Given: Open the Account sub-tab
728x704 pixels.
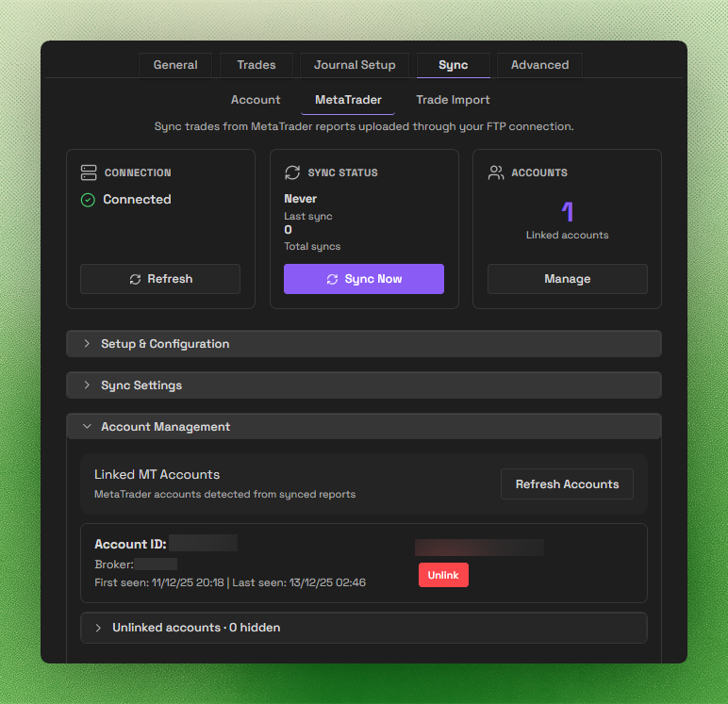Looking at the screenshot, I should click(x=256, y=100).
